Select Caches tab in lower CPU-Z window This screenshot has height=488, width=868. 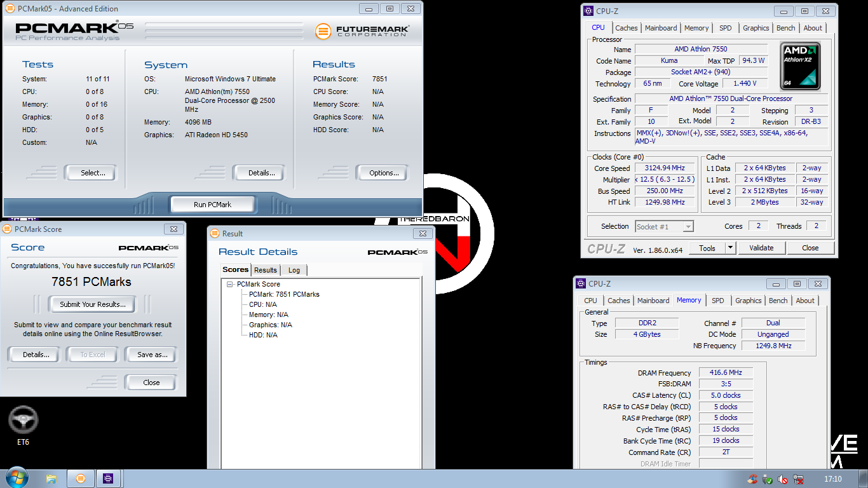(x=619, y=301)
